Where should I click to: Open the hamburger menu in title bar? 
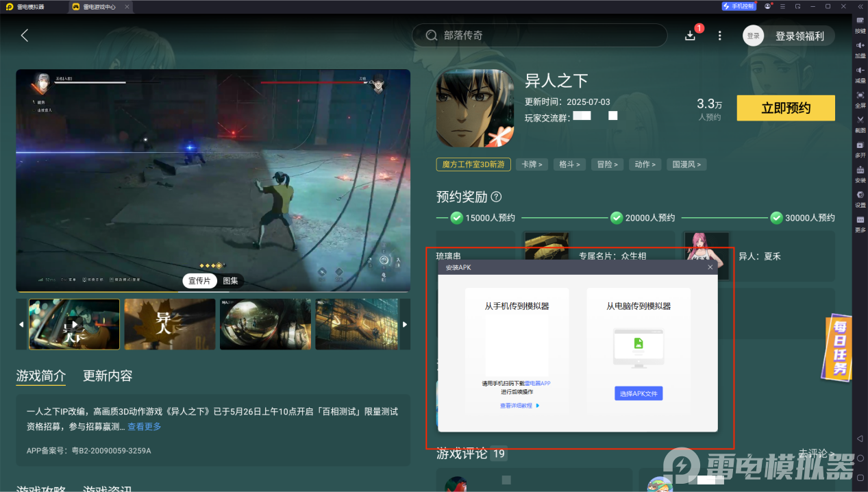pyautogui.click(x=782, y=6)
